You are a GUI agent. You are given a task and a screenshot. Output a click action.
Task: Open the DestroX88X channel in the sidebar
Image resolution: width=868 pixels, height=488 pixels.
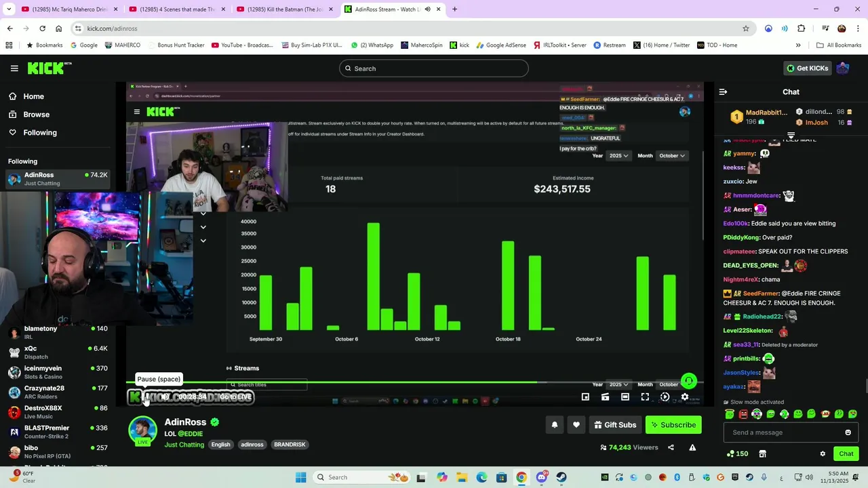(58, 412)
